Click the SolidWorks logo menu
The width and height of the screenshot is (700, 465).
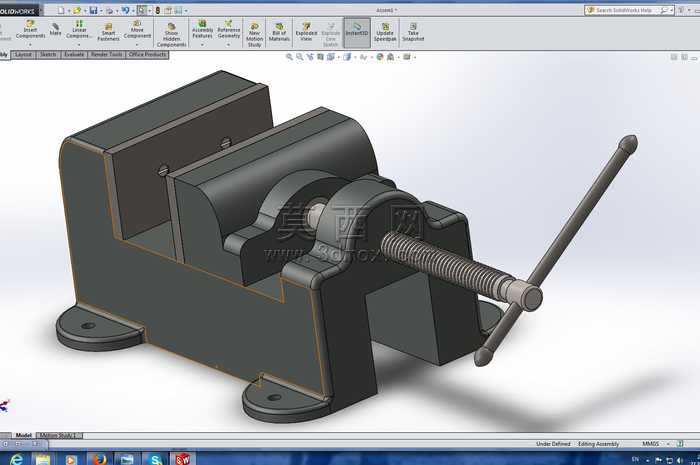pos(18,11)
